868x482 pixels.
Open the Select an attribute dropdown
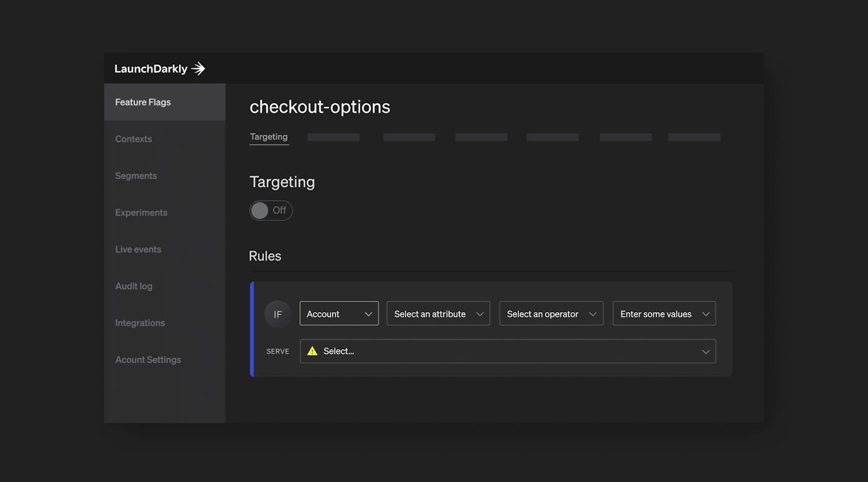[438, 314]
